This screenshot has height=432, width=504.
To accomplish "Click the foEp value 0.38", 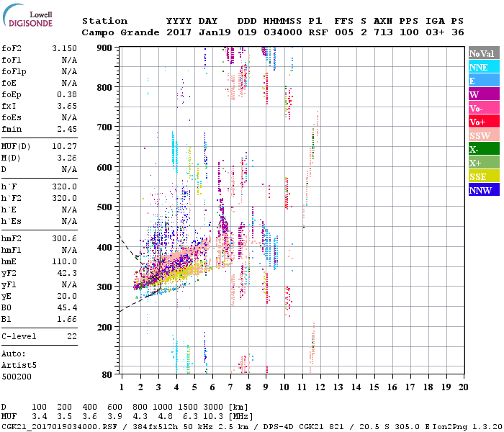I will point(67,94).
